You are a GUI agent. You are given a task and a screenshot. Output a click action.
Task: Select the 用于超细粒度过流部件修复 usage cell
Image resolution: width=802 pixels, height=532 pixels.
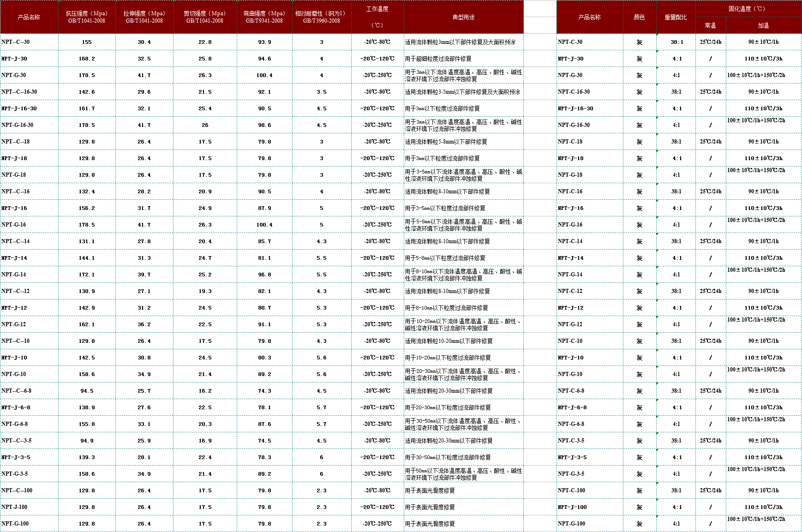click(463, 59)
